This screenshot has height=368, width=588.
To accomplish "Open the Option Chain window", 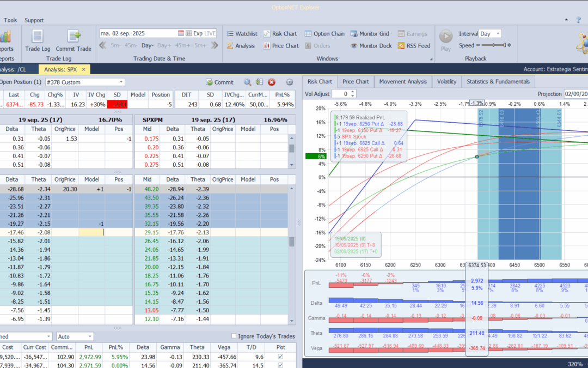I will [324, 34].
